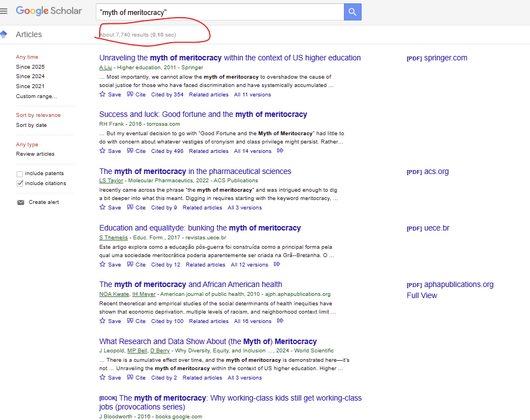This screenshot has width=530, height=420.
Task: Expand more links arrows for Success and luck result
Action: click(x=280, y=151)
